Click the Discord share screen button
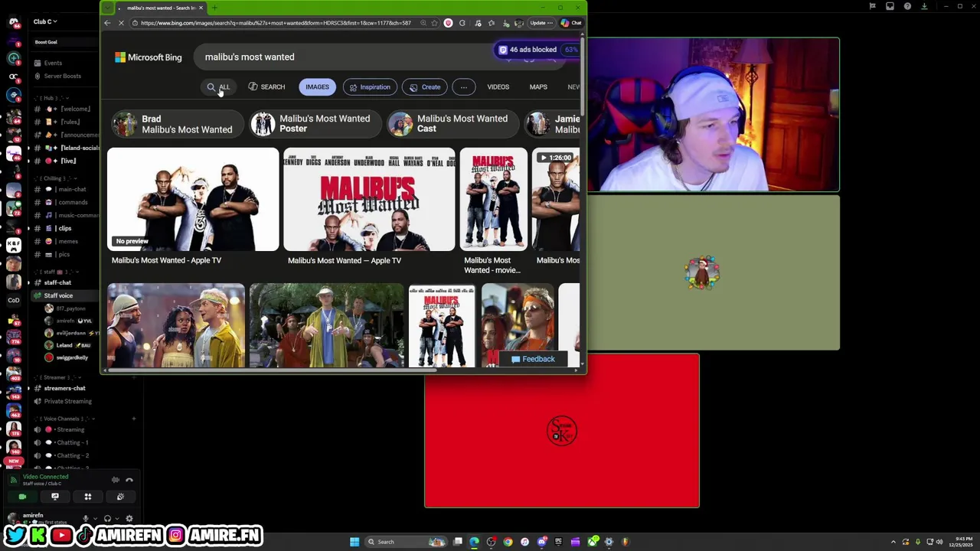Screen dimensions: 980x551 click(55, 497)
